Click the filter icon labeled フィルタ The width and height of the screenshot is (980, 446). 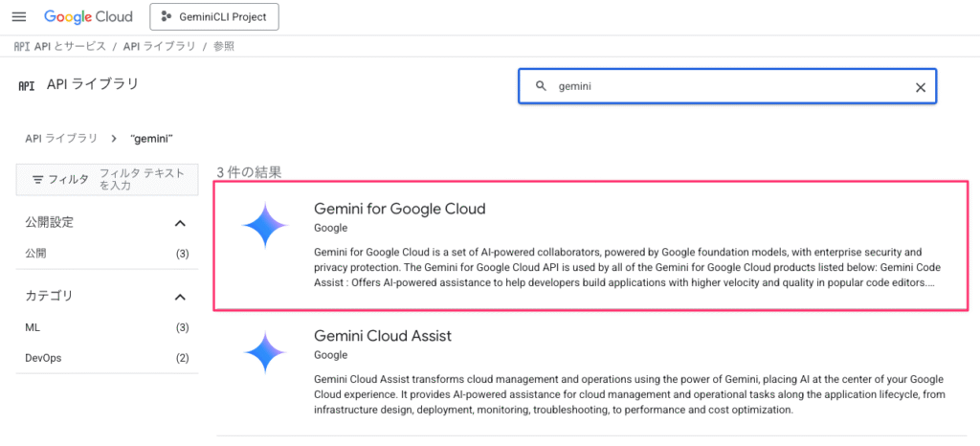point(38,179)
